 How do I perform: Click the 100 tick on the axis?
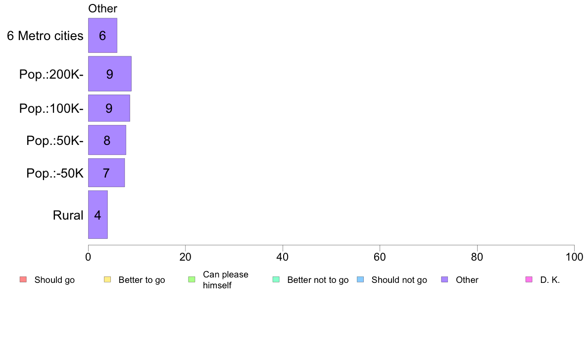(574, 257)
